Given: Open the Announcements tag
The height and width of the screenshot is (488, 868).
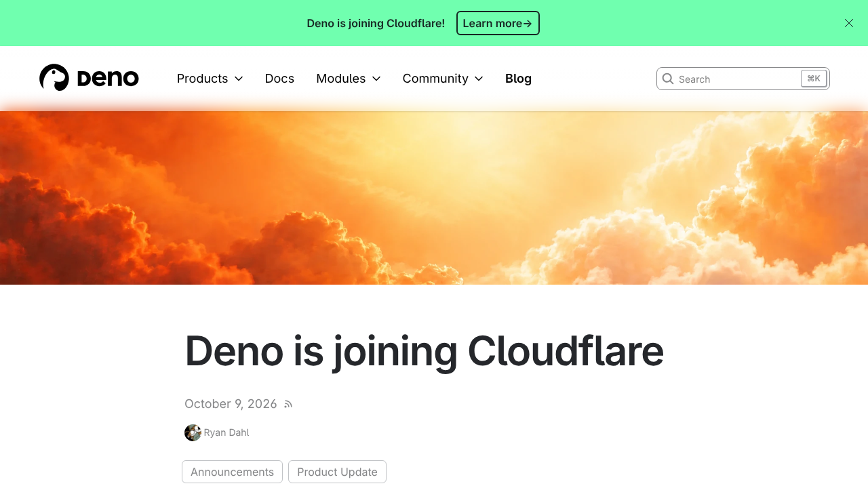Looking at the screenshot, I should click(232, 472).
